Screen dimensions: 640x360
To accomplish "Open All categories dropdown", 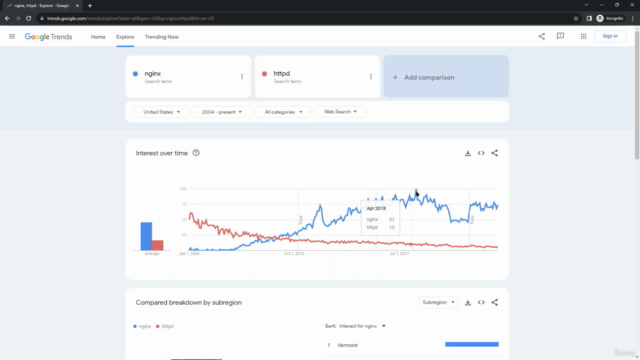I will 283,112.
